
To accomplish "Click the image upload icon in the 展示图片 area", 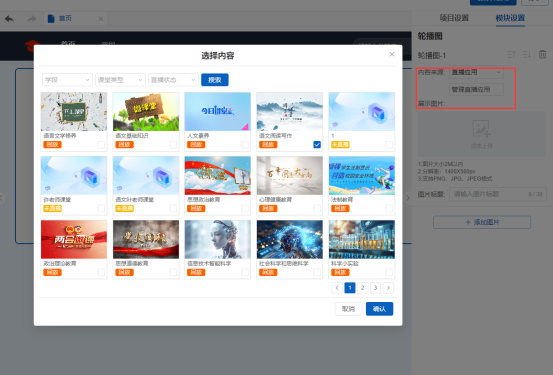I will coord(482,128).
